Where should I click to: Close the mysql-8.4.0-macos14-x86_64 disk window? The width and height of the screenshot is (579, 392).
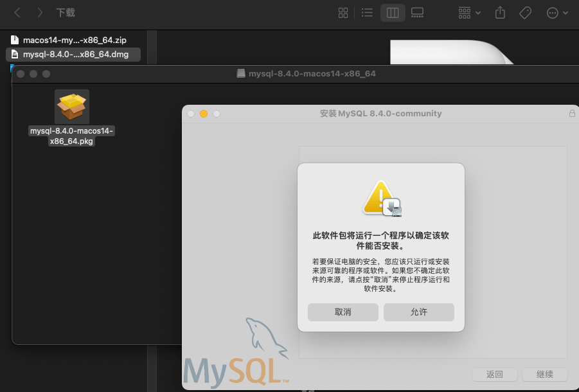pyautogui.click(x=21, y=74)
